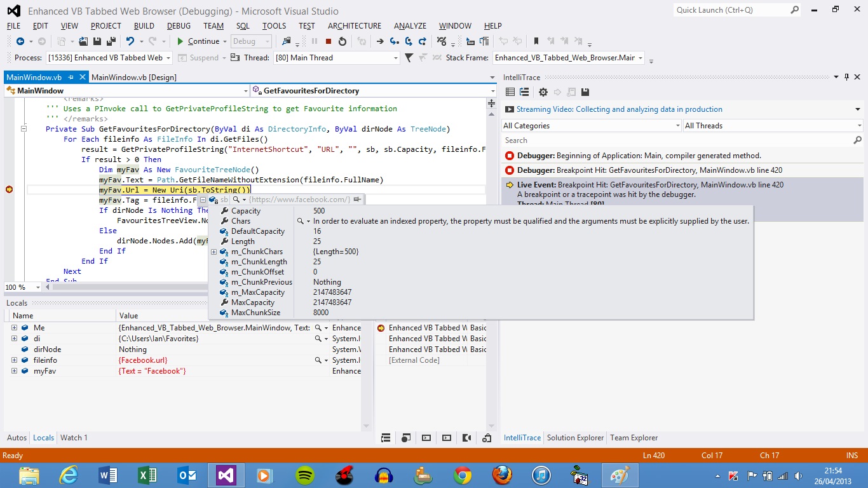The width and height of the screenshot is (868, 488).
Task: Switch to MainWindow.vb [Design] tab
Action: coord(134,78)
